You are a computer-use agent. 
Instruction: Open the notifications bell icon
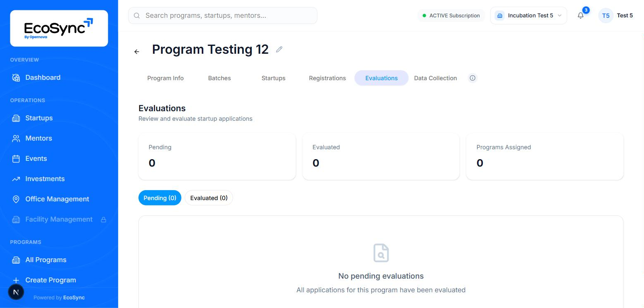point(580,16)
